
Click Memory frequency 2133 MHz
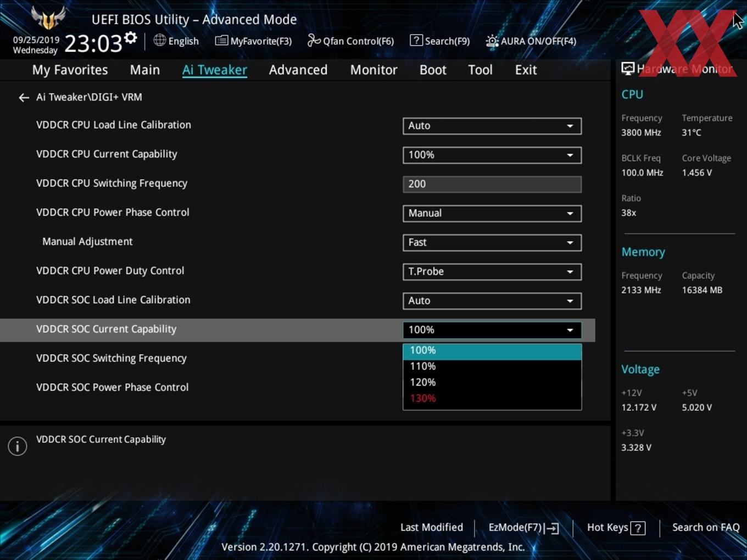[x=641, y=290]
